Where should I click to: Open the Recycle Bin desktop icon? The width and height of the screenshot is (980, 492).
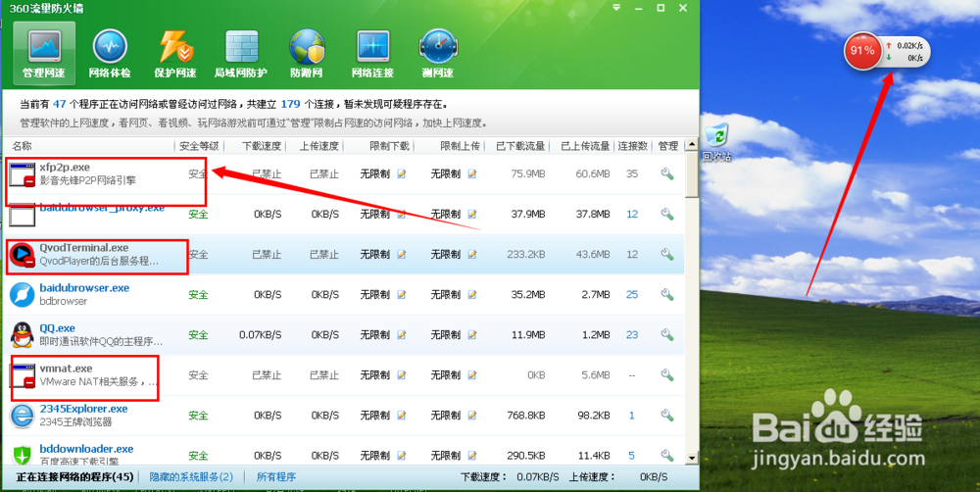tap(717, 142)
